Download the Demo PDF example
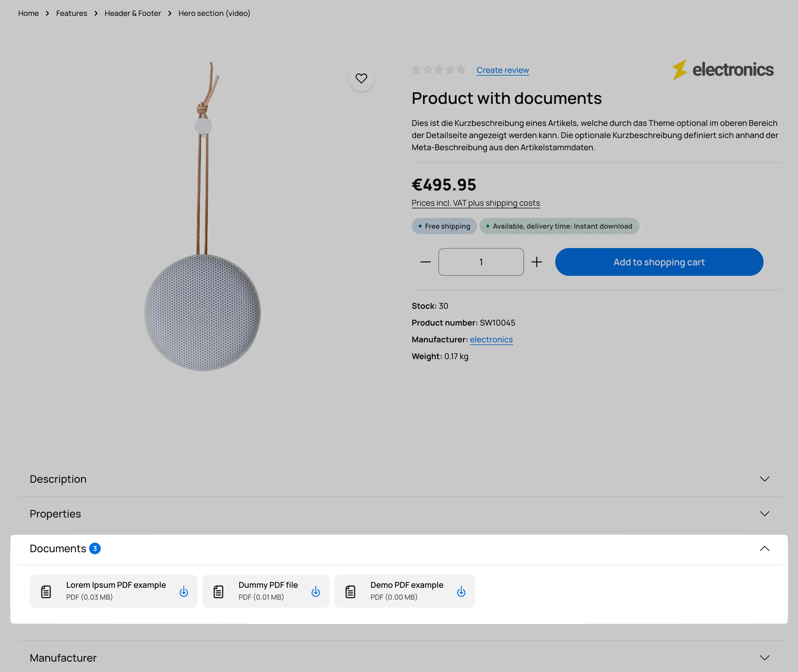Viewport: 798px width, 672px height. pos(461,591)
